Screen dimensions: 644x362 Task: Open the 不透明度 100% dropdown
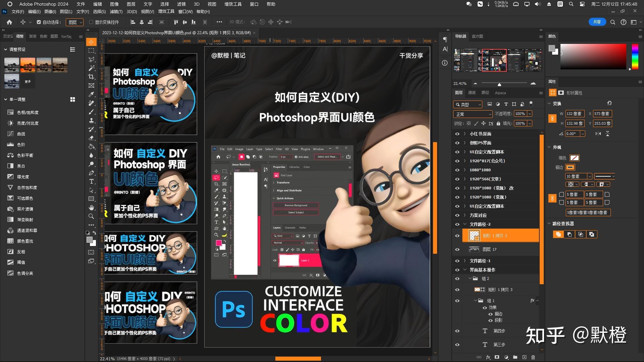[x=529, y=114]
